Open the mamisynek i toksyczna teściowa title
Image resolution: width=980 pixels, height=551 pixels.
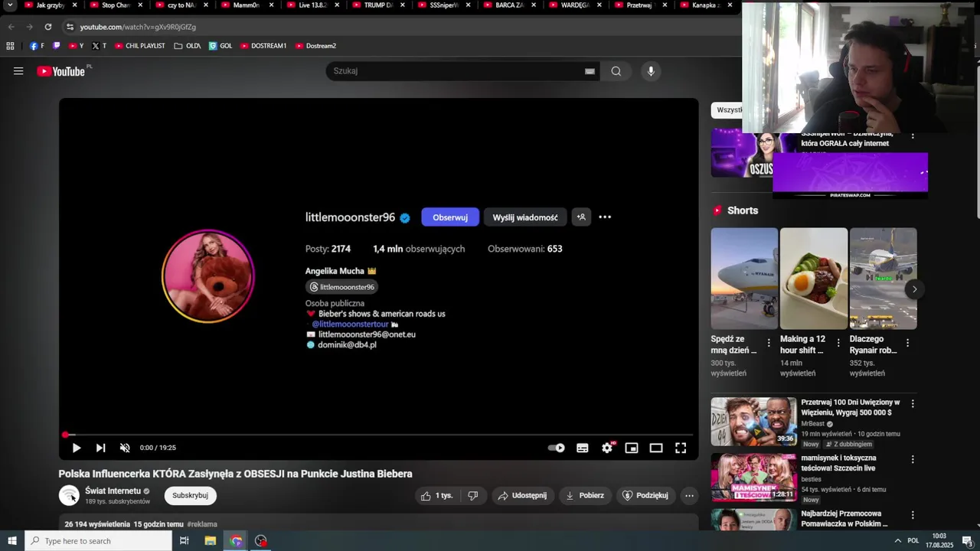point(838,463)
